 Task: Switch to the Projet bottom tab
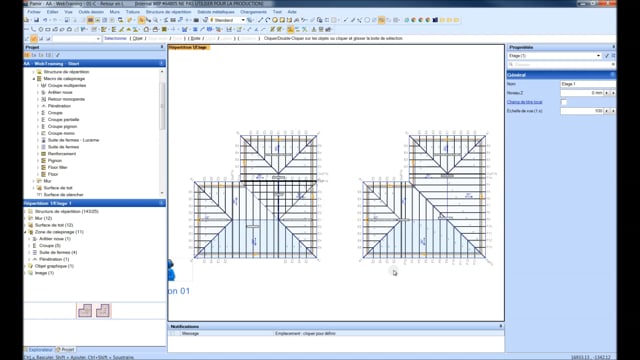(x=65, y=350)
